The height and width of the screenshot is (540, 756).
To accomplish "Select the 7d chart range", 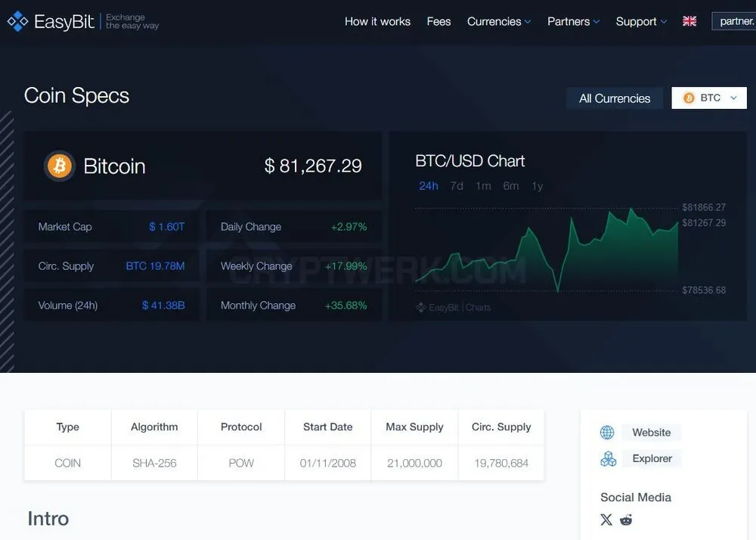I will (x=457, y=185).
